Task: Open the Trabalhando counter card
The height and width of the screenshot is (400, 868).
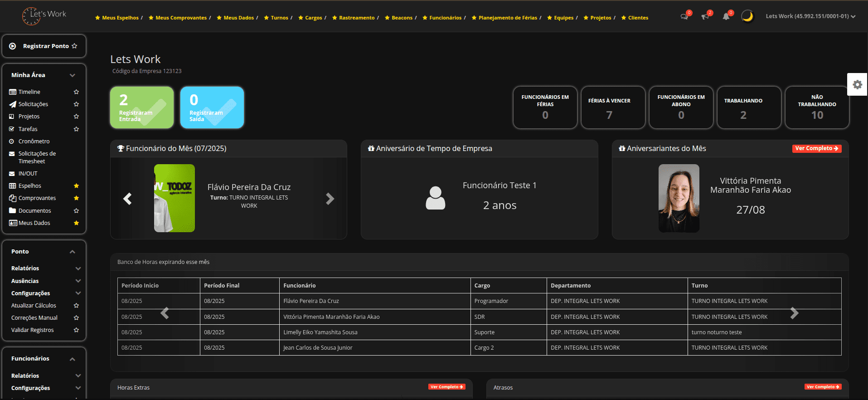Action: click(x=749, y=107)
